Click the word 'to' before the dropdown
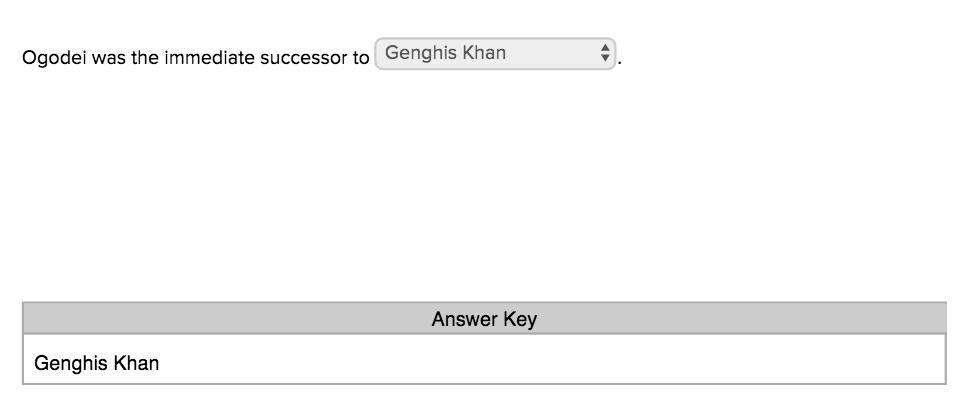The image size is (974, 414). pos(359,58)
